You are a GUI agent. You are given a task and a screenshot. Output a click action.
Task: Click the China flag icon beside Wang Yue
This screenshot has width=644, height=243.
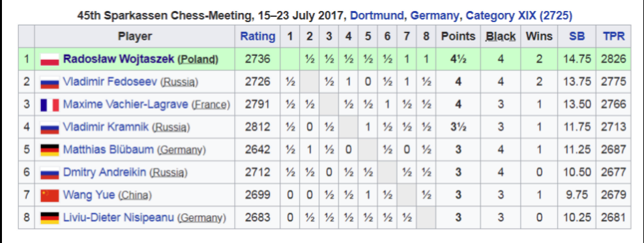coord(50,195)
